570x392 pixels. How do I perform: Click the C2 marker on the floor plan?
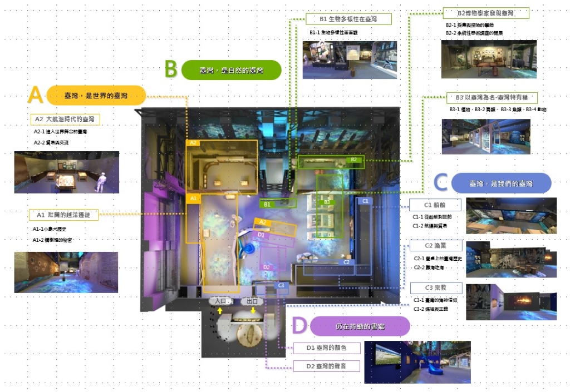click(346, 262)
